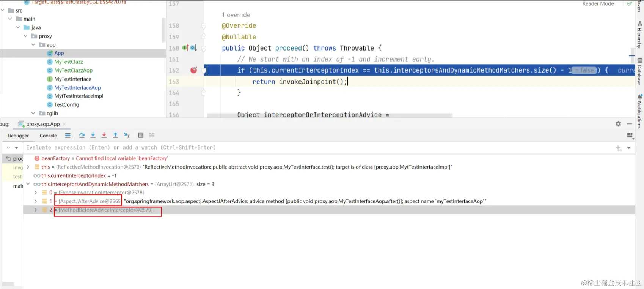644x289 pixels.
Task: Click the threads/frames list icon beside Console
Action: coord(68,135)
